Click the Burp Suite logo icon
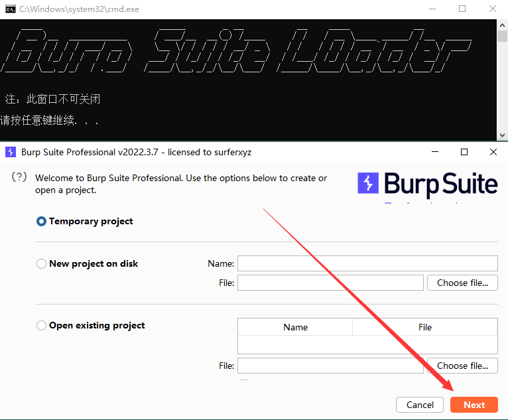This screenshot has height=420, width=508. point(368,183)
